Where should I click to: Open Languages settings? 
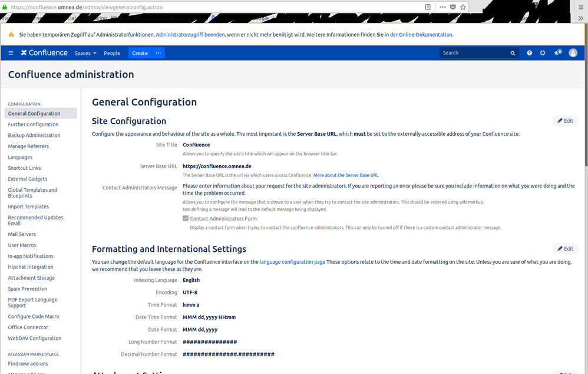pyautogui.click(x=20, y=157)
